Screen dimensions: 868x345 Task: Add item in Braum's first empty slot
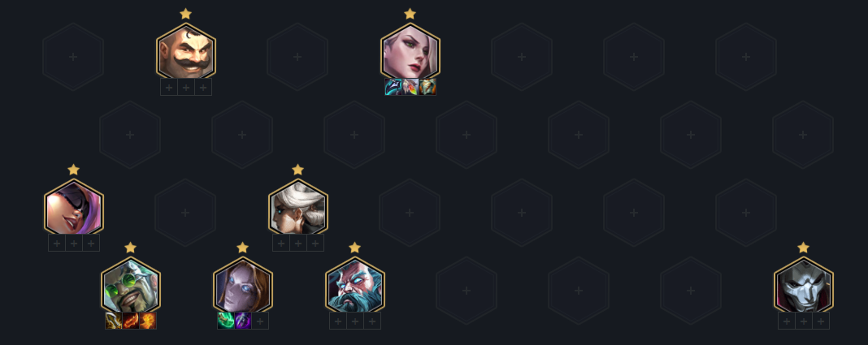click(x=169, y=87)
